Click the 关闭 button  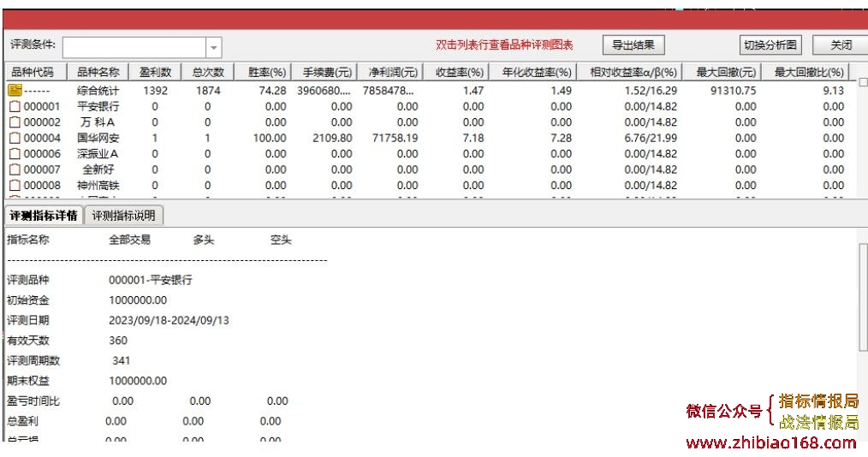(841, 45)
